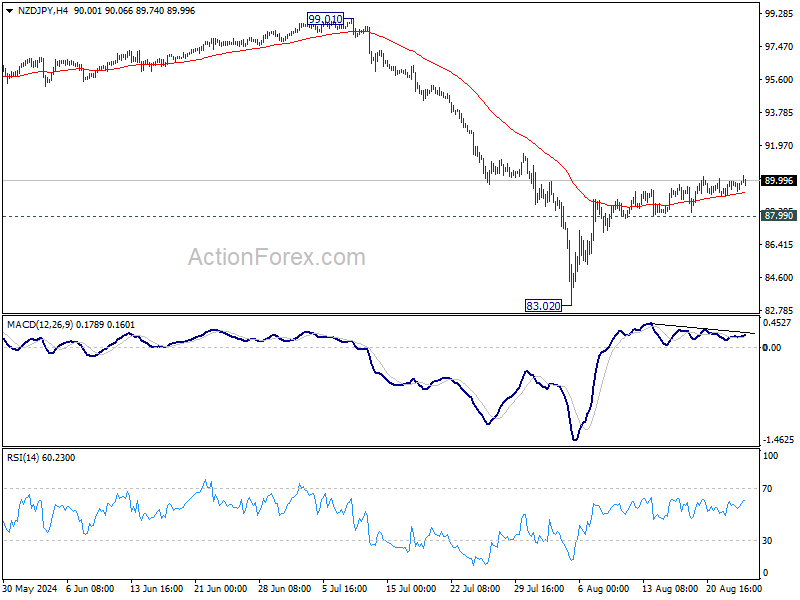This screenshot has width=800, height=600.
Task: Open the chart menu triangle beside NZDJPY,H4
Action: (x=10, y=11)
